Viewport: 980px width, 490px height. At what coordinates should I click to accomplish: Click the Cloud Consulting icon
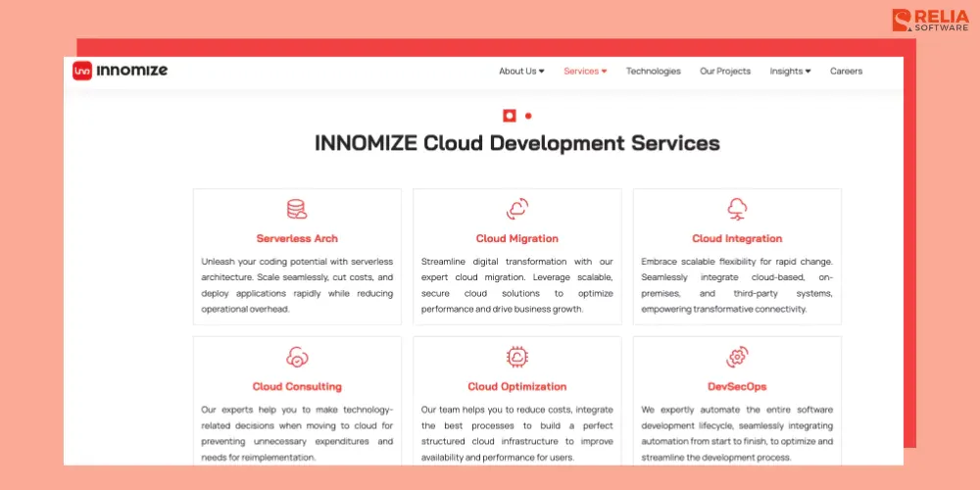(297, 357)
